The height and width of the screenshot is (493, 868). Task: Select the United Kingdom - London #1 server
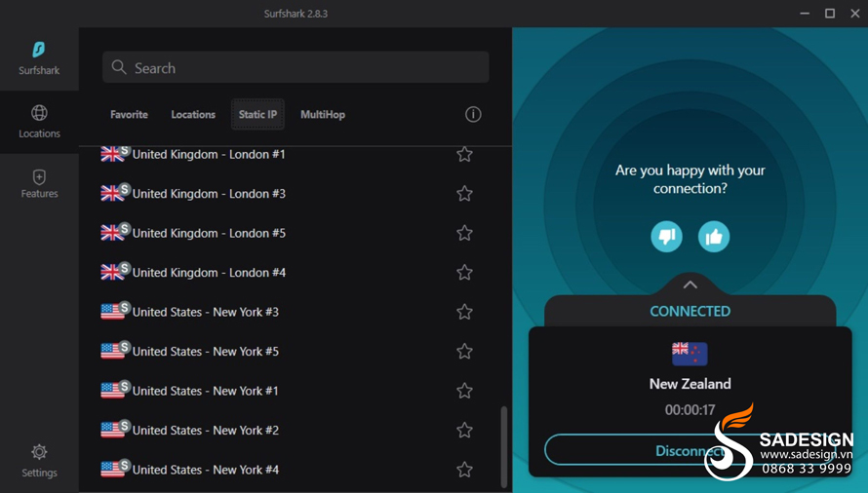click(x=296, y=154)
